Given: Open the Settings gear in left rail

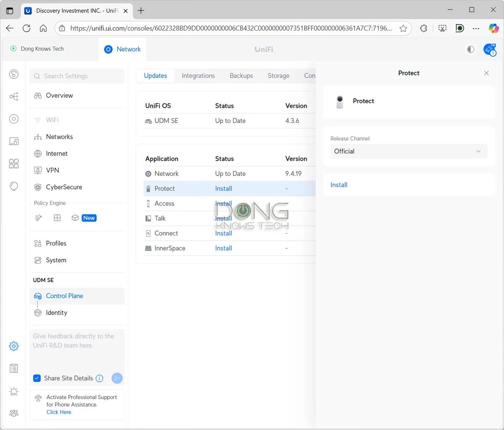Looking at the screenshot, I should click(x=14, y=346).
